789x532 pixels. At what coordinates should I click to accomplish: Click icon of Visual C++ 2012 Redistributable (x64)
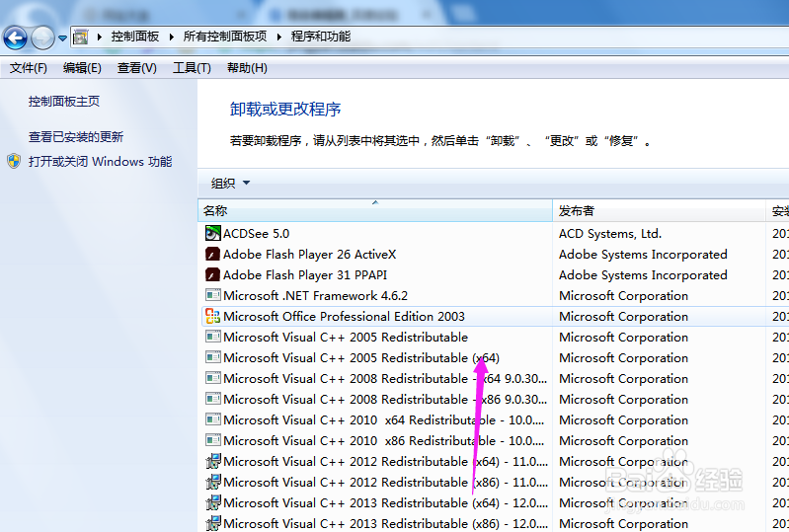[x=213, y=461]
